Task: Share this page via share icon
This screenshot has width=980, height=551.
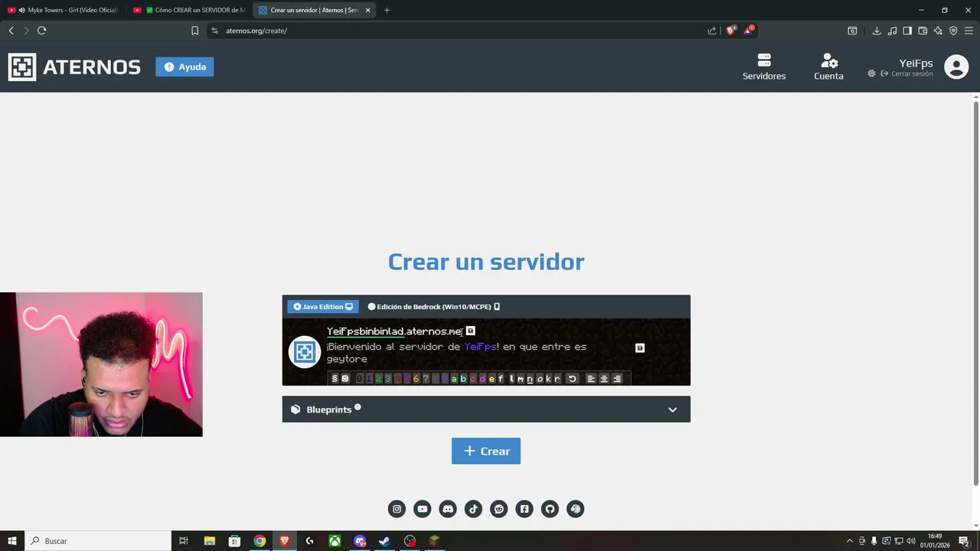Action: coord(712,31)
